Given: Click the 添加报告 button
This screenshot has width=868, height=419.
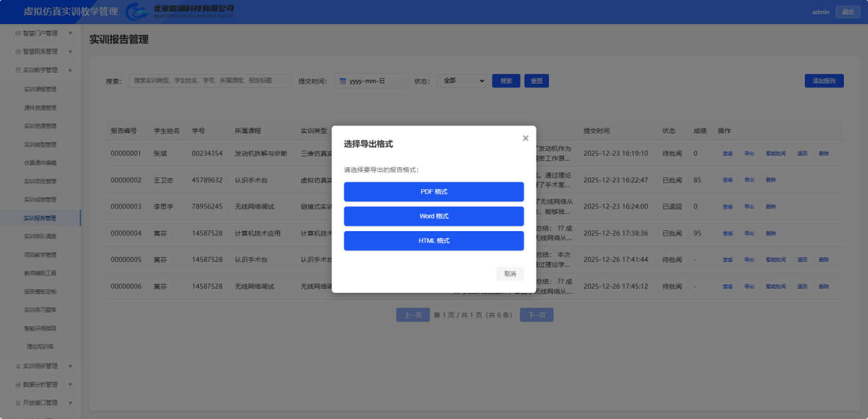Looking at the screenshot, I should pos(824,81).
